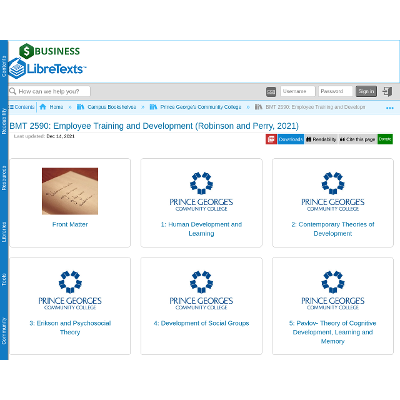Click the page title BMT 2590: Employee Training and Development

coord(154,126)
